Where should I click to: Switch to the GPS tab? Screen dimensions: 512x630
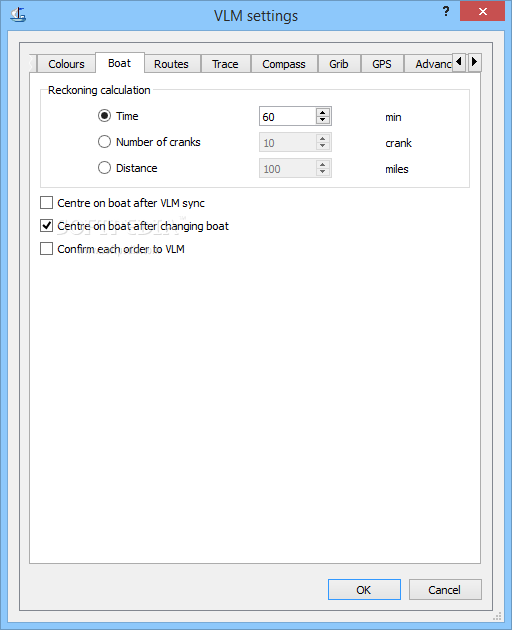pos(382,64)
